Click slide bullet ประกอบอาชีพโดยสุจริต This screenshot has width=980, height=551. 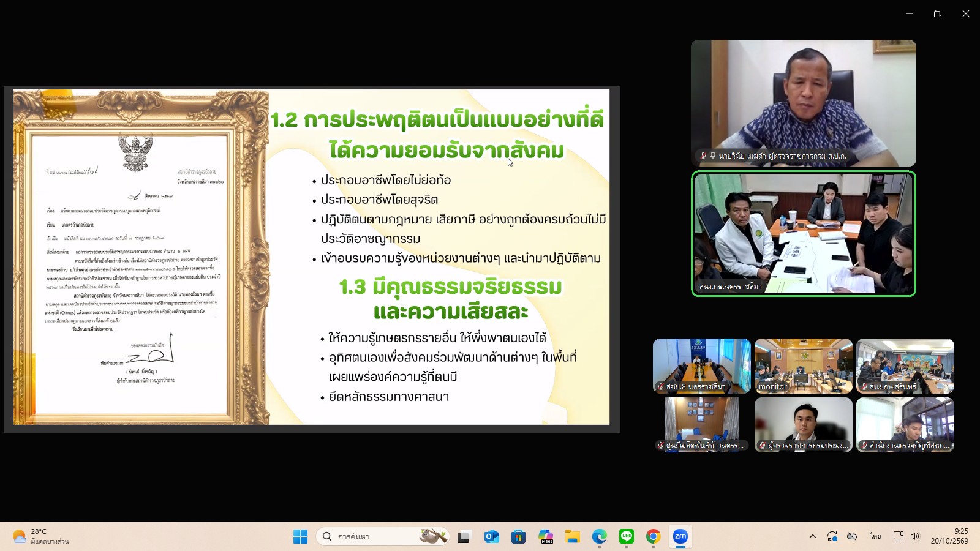tap(379, 200)
